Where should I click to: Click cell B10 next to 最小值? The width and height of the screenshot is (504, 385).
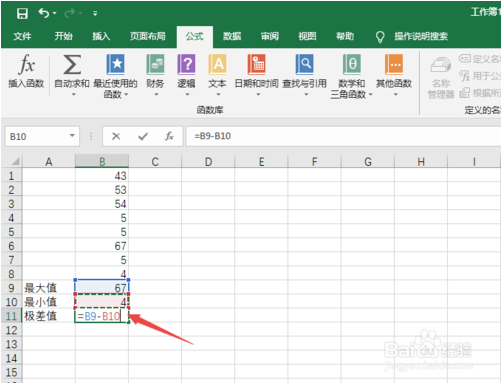pyautogui.click(x=102, y=301)
